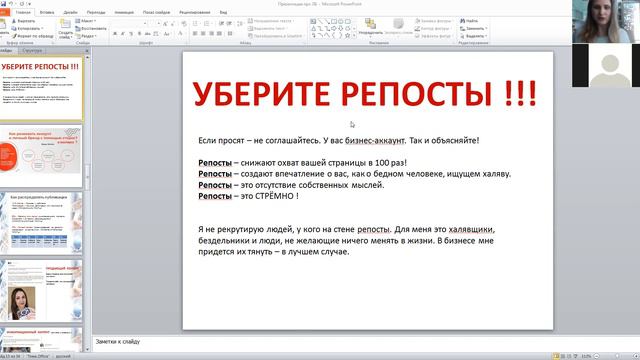Open the Заменить (Replace) dropdown

coord(473,29)
